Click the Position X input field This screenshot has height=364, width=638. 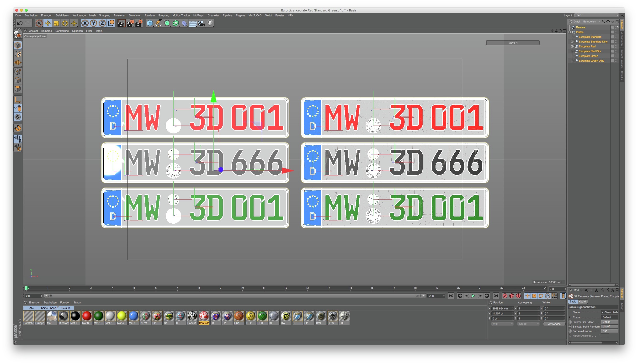[501, 308]
